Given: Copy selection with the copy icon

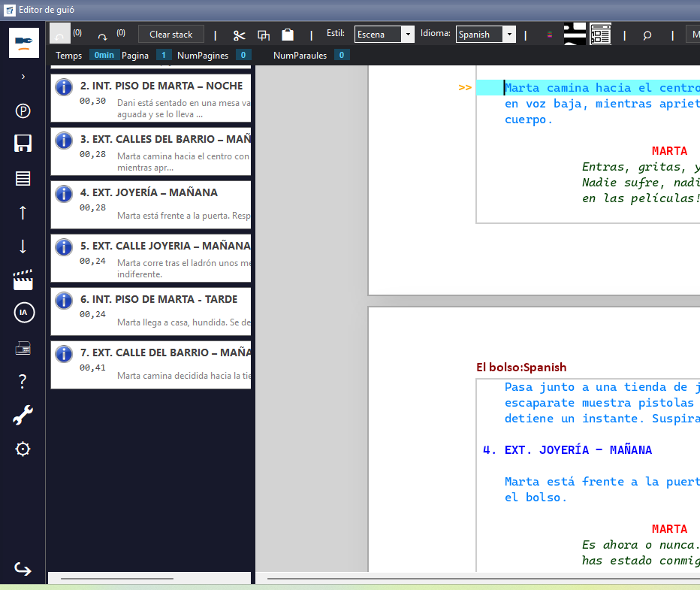Looking at the screenshot, I should tap(264, 35).
